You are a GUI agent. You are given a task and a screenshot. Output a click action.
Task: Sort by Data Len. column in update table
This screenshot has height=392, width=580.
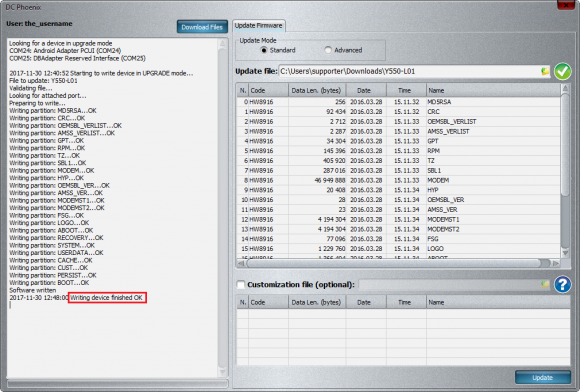tap(317, 90)
